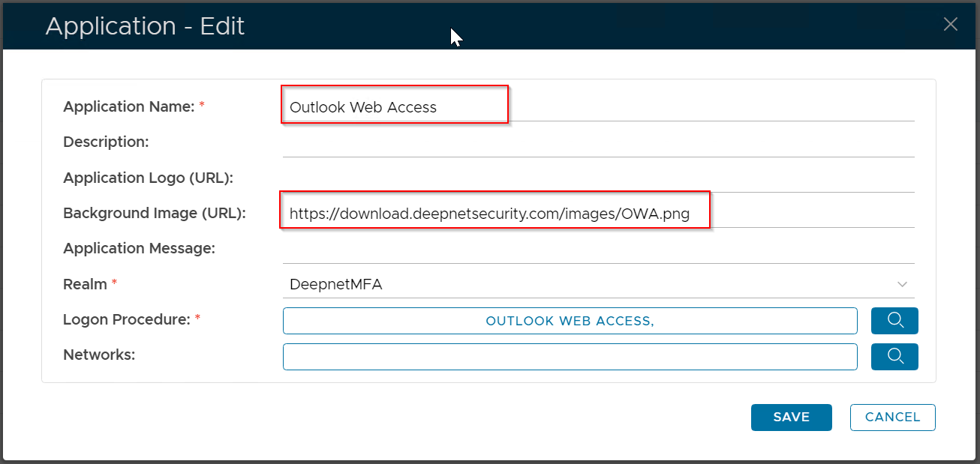This screenshot has width=980, height=464.
Task: Focus the Application Logo (URL) field
Action: point(598,178)
